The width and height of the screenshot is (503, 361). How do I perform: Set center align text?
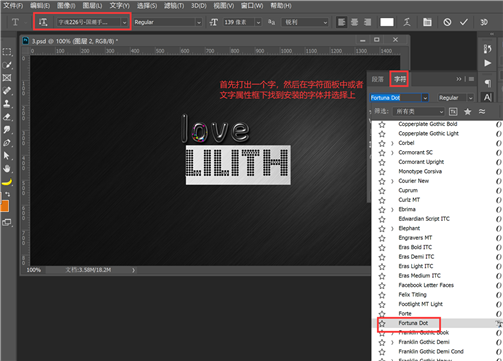354,22
